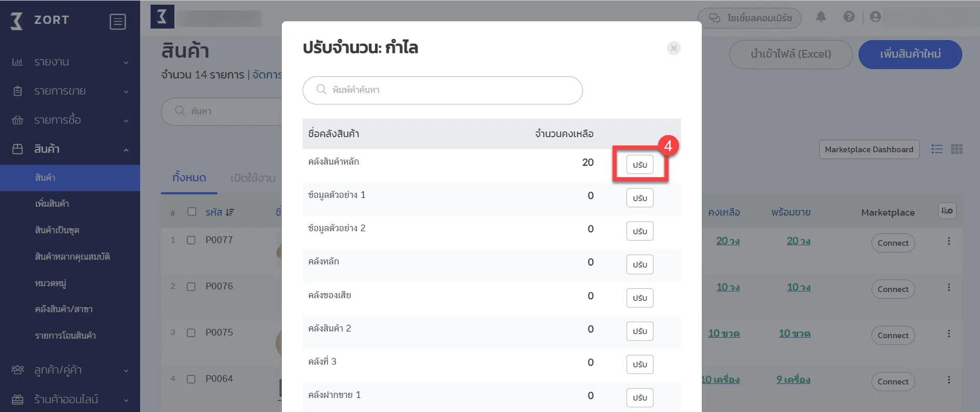Check the select-all checkbox in table header

[x=192, y=211]
